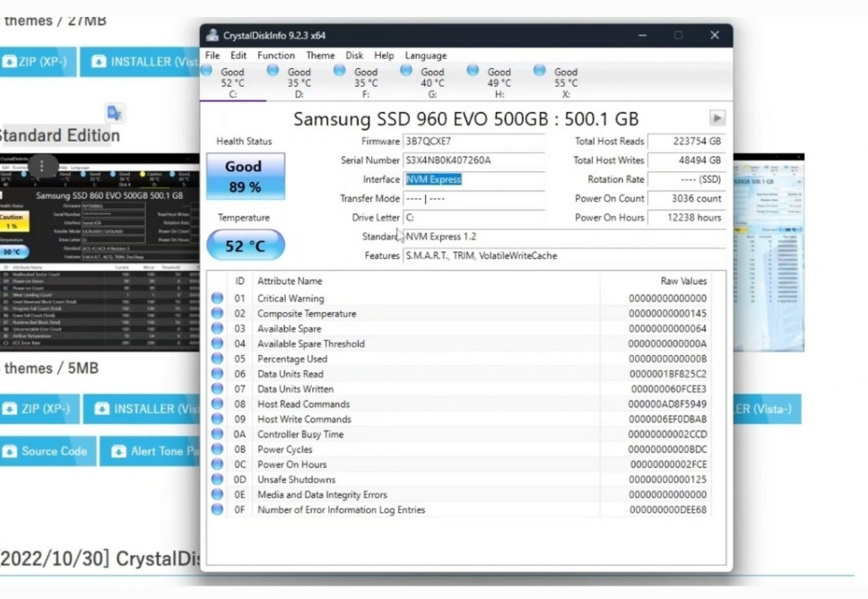Click status orb beside Unsafe Shutdowns
Image resolution: width=868 pixels, height=599 pixels.
tap(217, 480)
